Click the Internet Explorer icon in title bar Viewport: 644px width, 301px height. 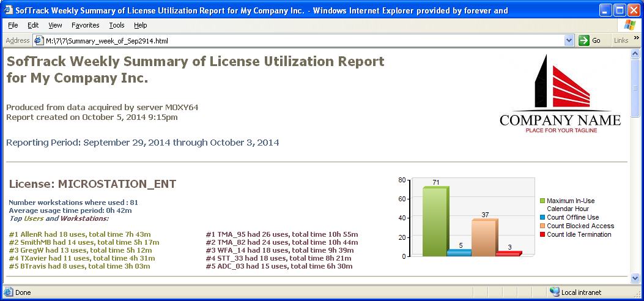tap(8, 10)
